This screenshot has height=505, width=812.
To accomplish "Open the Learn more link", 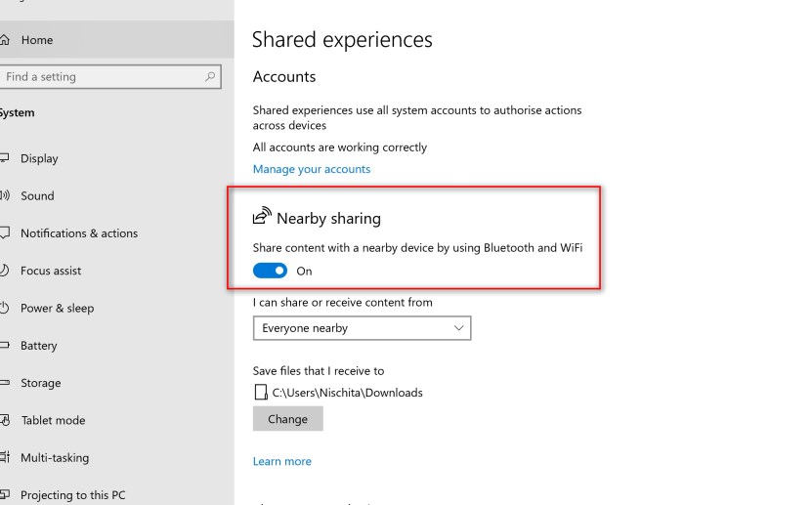I will coord(282,461).
